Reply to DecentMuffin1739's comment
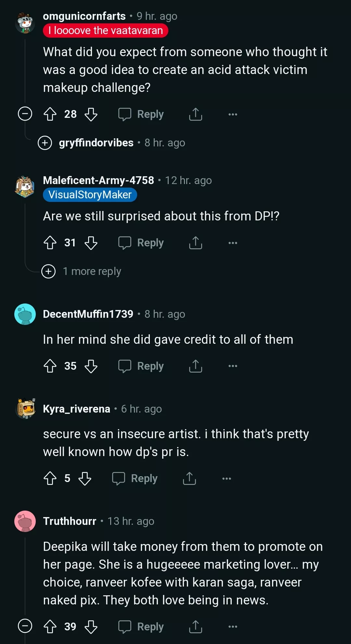 coord(141,366)
